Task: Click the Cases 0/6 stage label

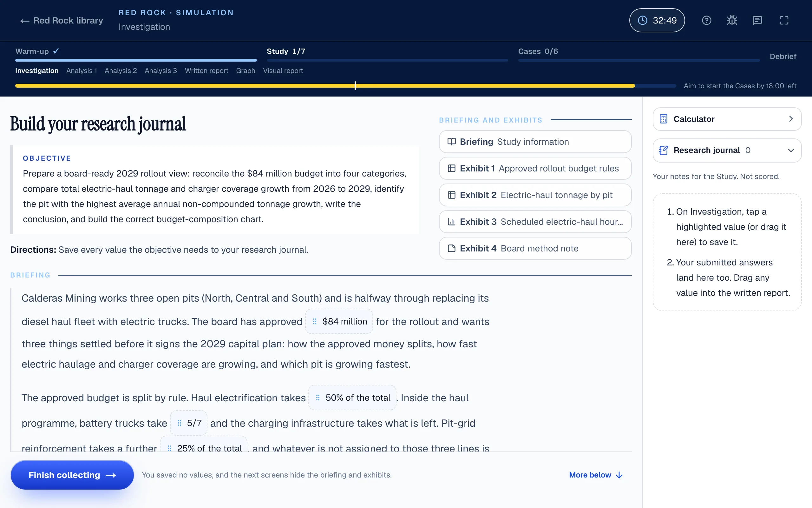Action: pos(538,51)
